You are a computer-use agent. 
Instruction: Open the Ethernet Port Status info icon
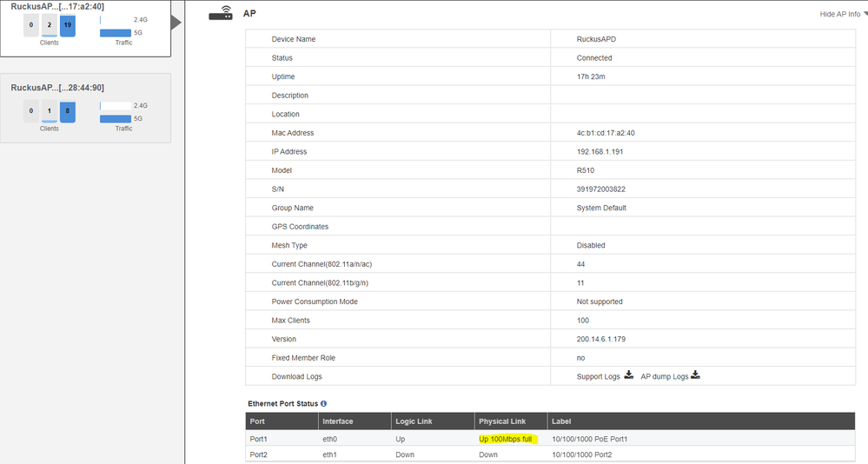coord(324,404)
